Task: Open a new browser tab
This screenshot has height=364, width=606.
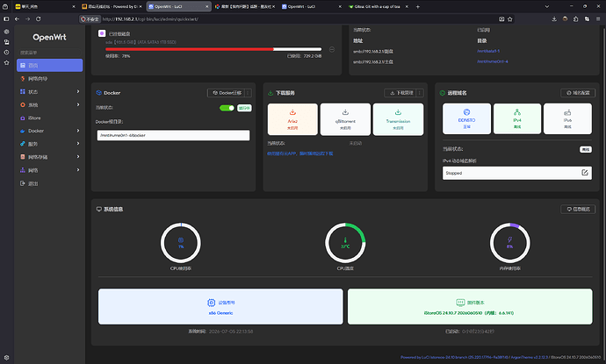Action: (418, 6)
